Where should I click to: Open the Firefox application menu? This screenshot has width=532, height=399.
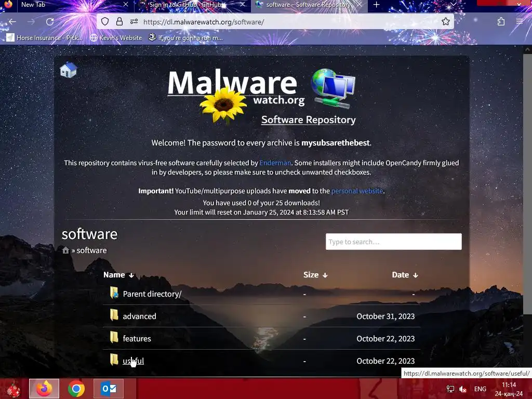[520, 22]
